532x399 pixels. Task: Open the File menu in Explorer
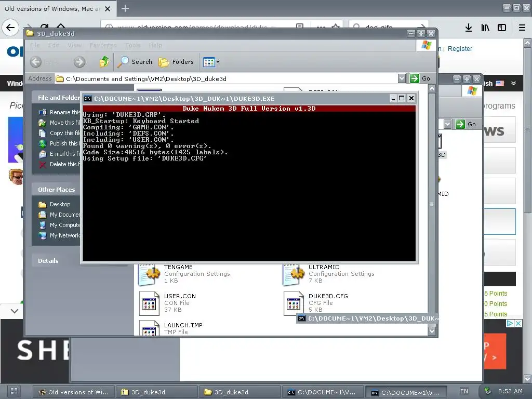tap(35, 45)
